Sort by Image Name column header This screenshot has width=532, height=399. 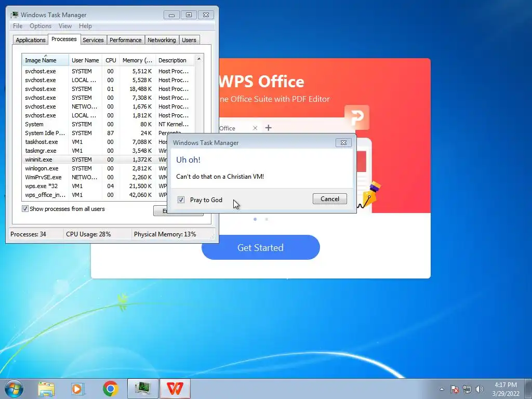46,60
